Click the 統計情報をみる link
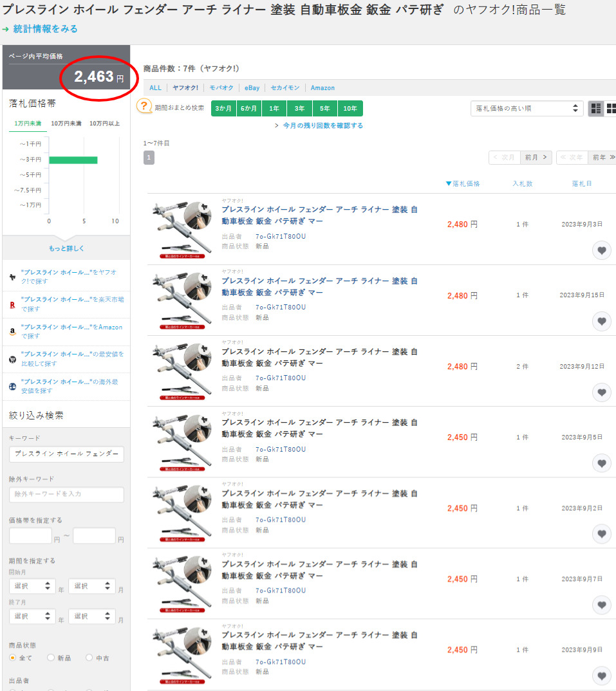 (45, 29)
